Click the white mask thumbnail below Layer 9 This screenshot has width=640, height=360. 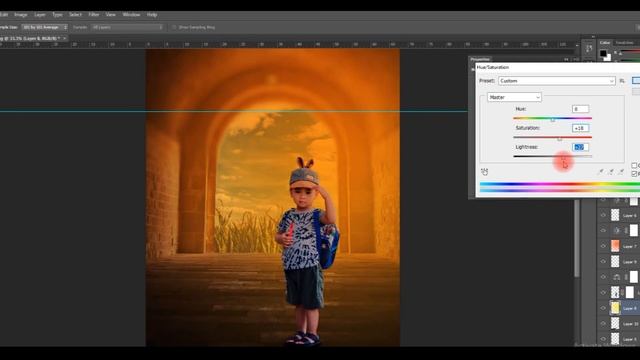pos(633,277)
